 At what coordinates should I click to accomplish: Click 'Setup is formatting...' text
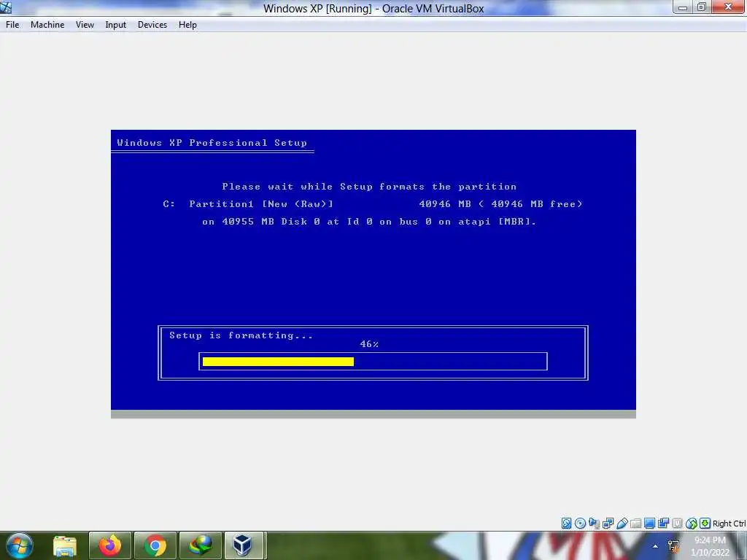click(241, 335)
